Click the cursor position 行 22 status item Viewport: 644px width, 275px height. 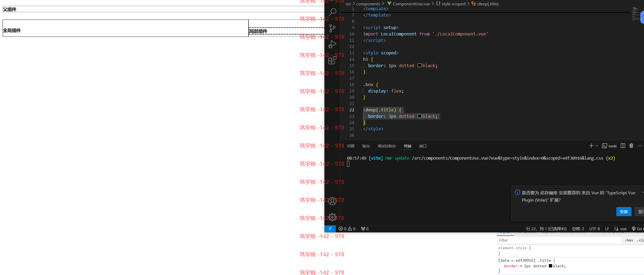tap(546, 229)
